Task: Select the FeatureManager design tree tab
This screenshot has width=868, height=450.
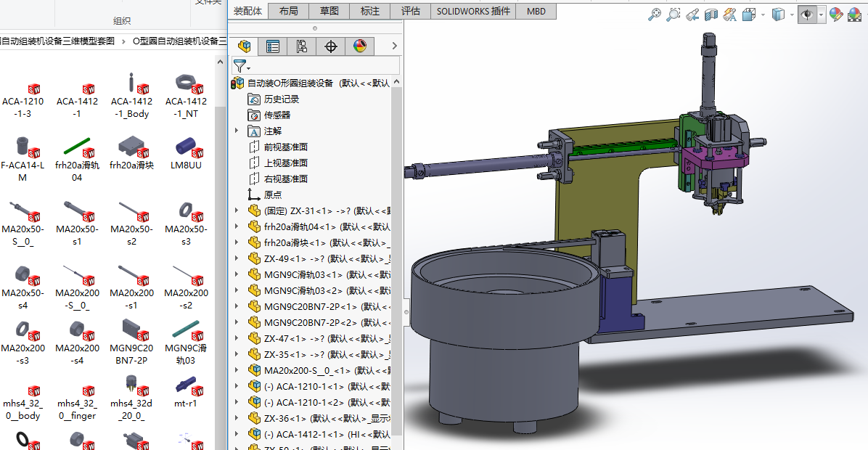Action: tap(245, 46)
